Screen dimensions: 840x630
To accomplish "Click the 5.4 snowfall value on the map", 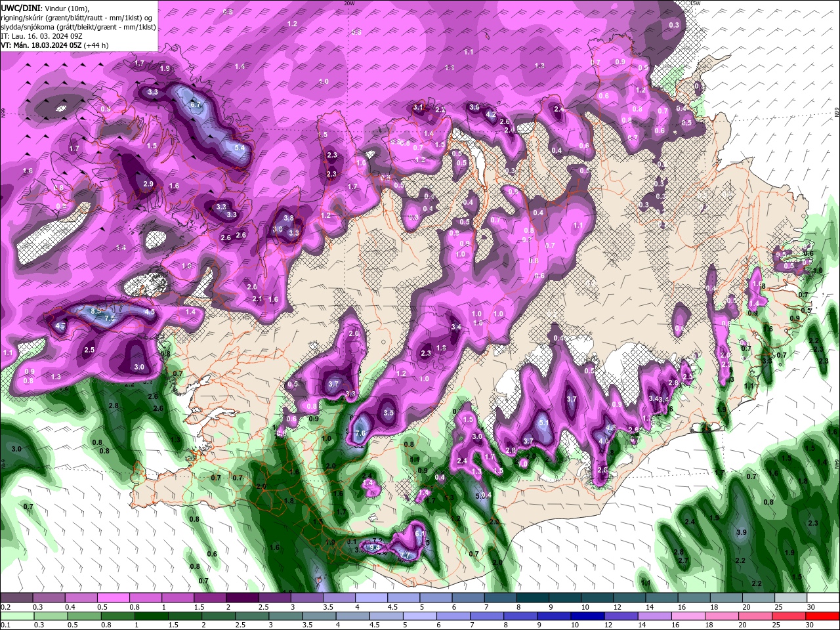I will (240, 148).
